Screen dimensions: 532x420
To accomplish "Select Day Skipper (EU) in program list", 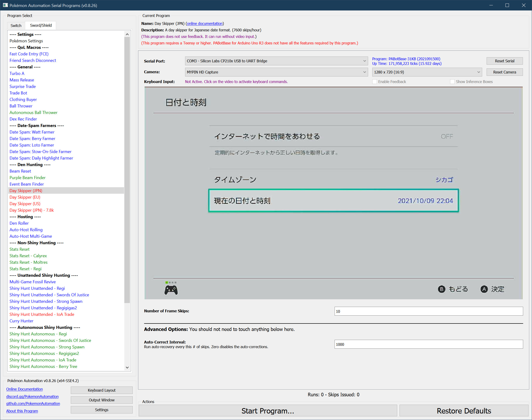I will click(x=25, y=197).
